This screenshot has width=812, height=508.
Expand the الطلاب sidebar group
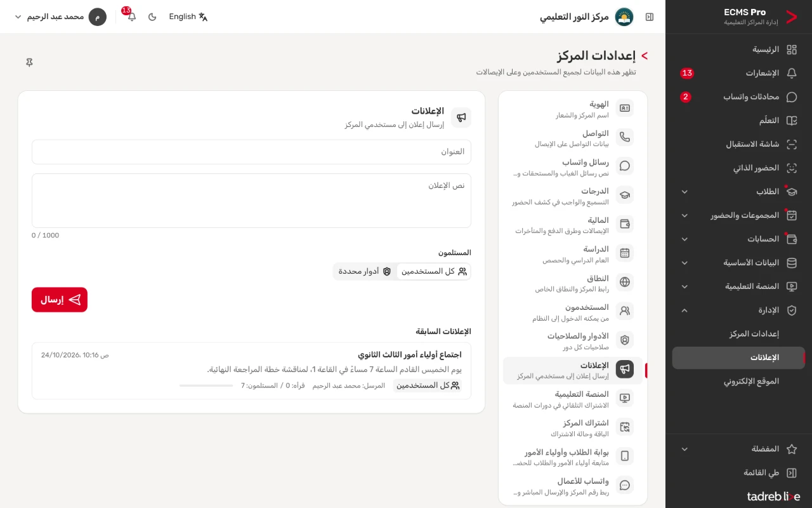pyautogui.click(x=738, y=192)
